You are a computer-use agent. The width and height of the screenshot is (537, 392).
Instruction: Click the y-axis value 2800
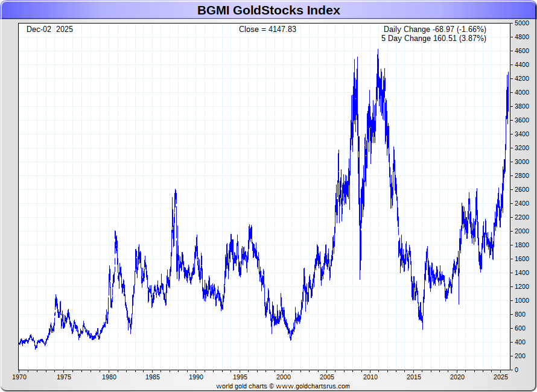pyautogui.click(x=521, y=175)
